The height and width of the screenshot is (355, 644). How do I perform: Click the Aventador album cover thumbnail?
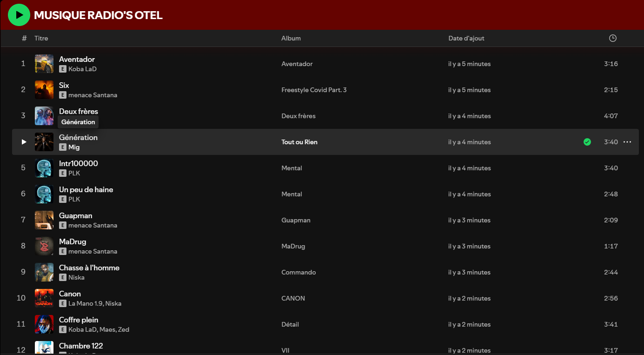(x=44, y=64)
